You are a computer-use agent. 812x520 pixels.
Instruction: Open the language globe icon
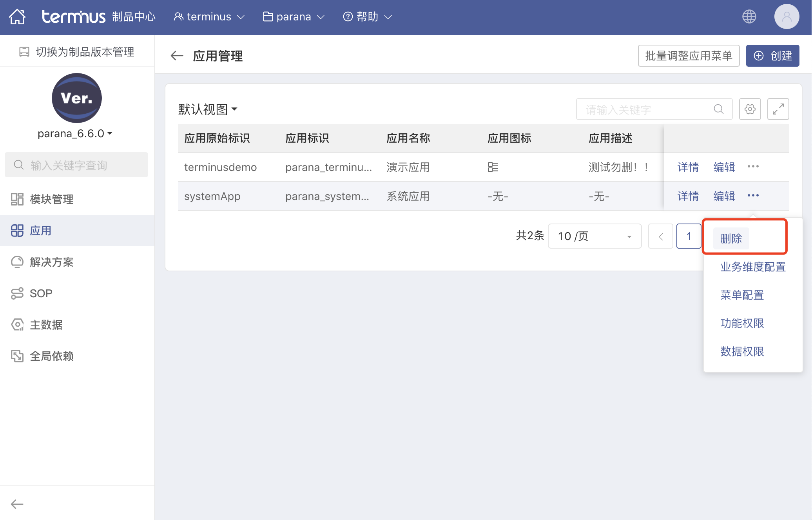click(749, 16)
